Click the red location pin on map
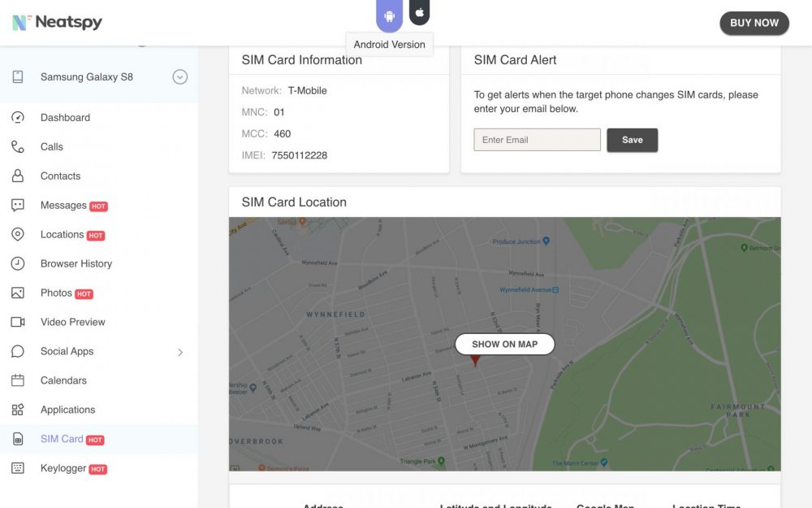Viewport: 812px width, 508px height. [475, 360]
